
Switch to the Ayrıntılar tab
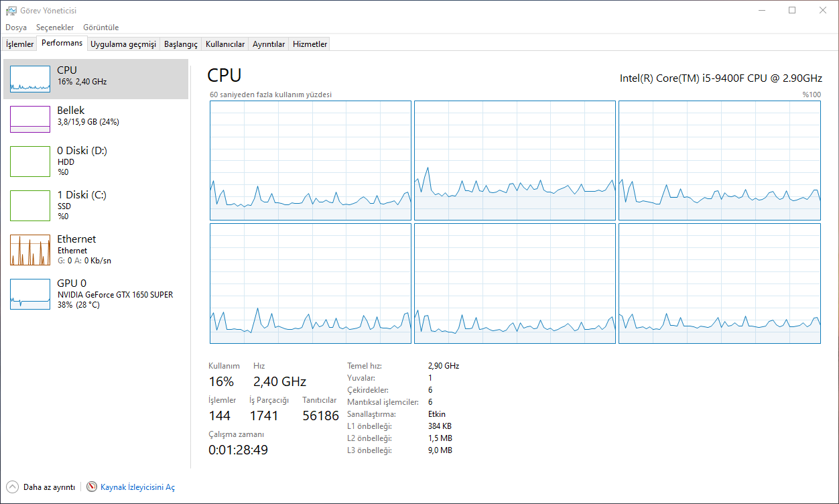coord(269,44)
